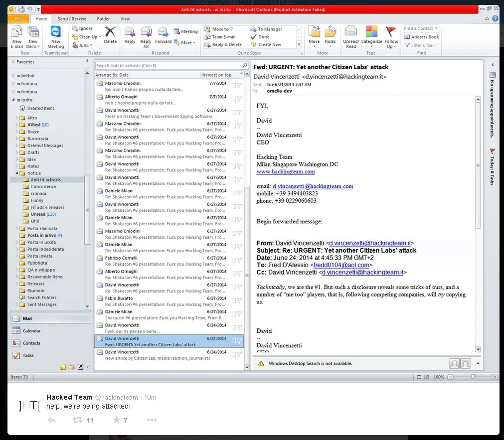The width and height of the screenshot is (504, 440).
Task: Open the Address Book
Action: pyautogui.click(x=421, y=37)
